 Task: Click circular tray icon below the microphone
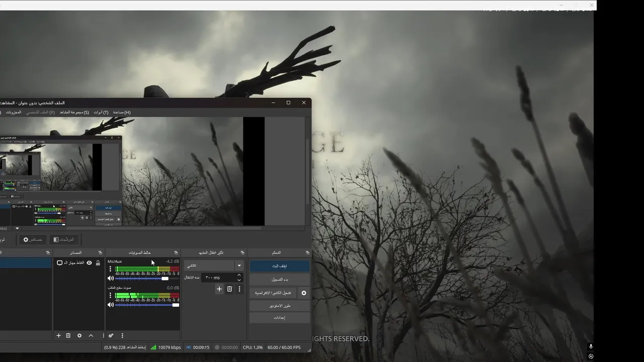click(x=591, y=356)
